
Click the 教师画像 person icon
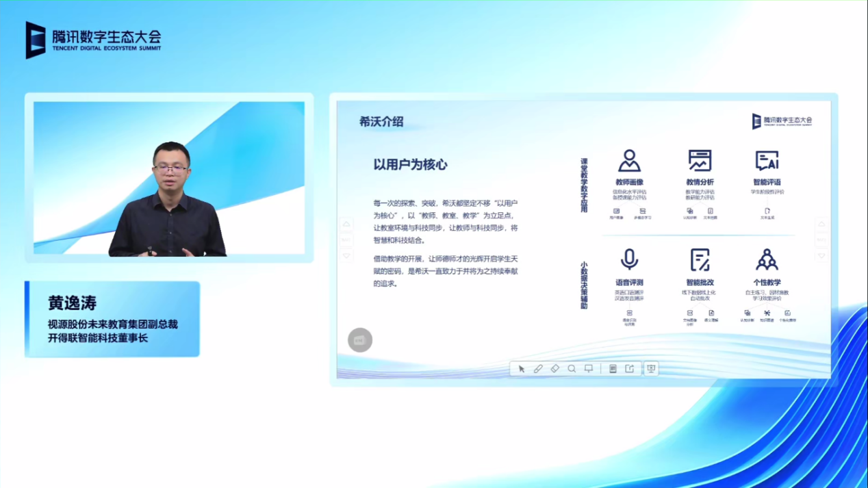(x=629, y=161)
